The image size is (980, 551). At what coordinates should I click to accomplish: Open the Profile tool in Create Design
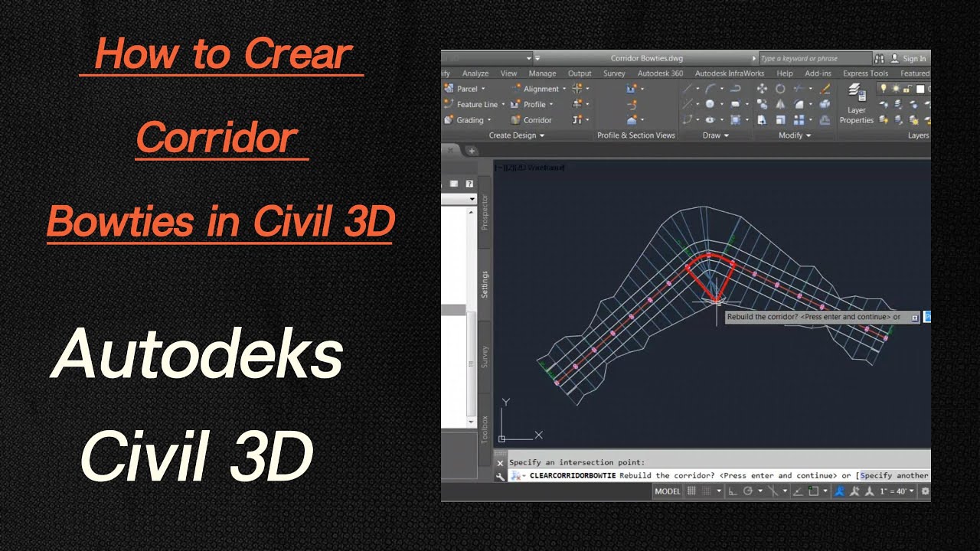pos(528,104)
